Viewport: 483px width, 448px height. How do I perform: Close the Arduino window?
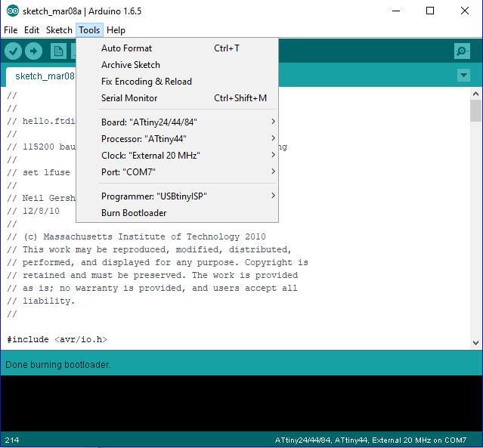465,11
